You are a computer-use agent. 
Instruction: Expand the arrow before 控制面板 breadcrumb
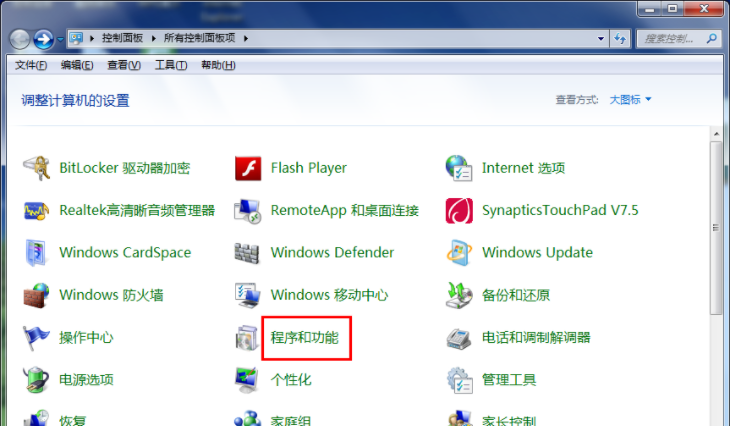(x=92, y=38)
